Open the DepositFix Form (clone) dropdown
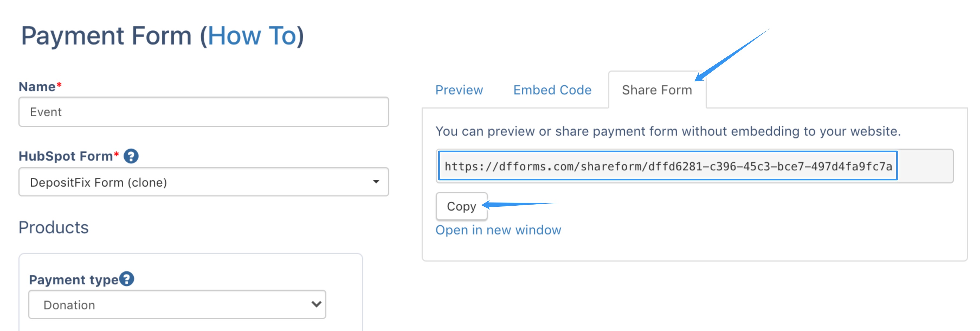Screen dimensions: 980x331 point(204,182)
